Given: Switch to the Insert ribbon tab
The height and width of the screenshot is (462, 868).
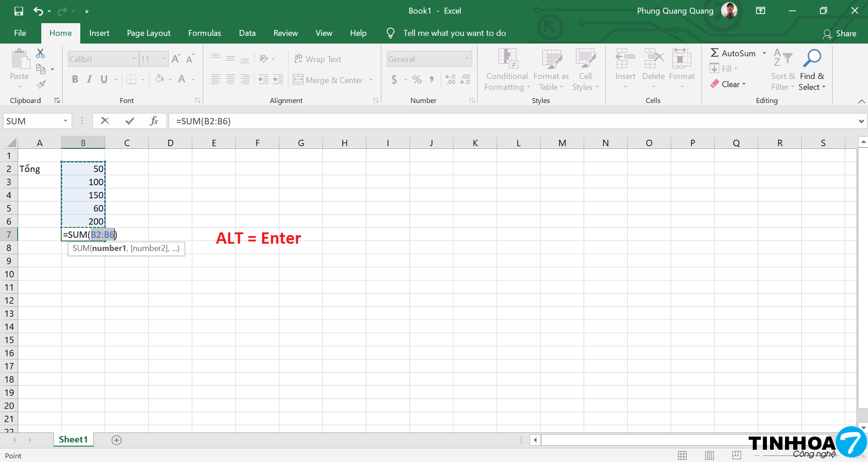Looking at the screenshot, I should pos(99,33).
